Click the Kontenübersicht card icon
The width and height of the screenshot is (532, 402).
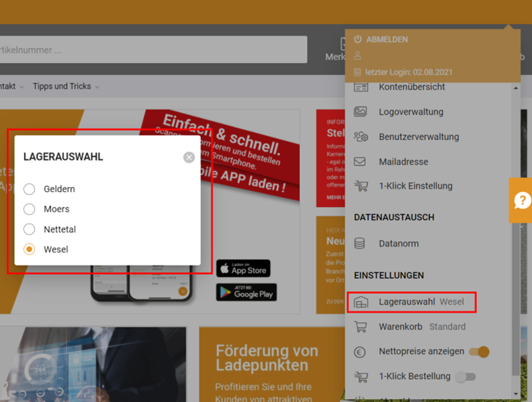[x=361, y=87]
